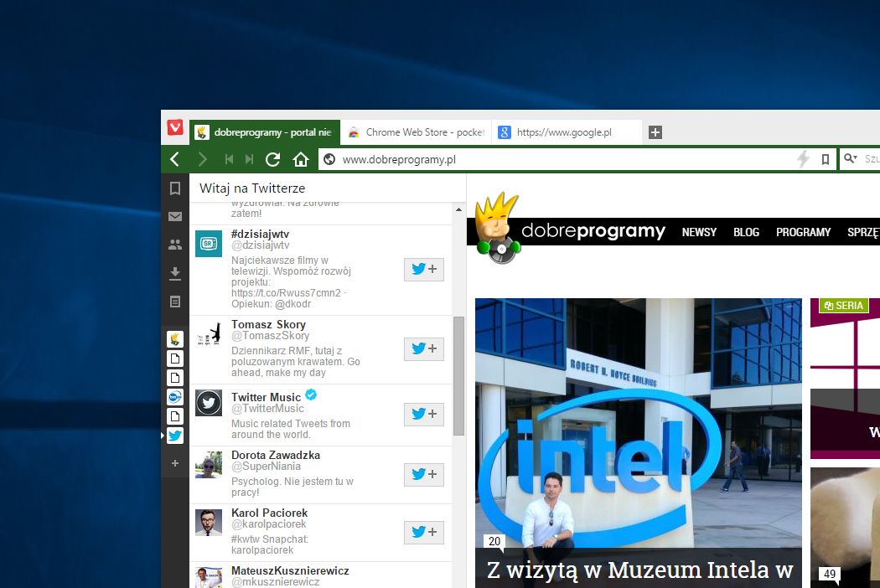Go forward one page
The width and height of the screenshot is (880, 588).
coord(202,159)
